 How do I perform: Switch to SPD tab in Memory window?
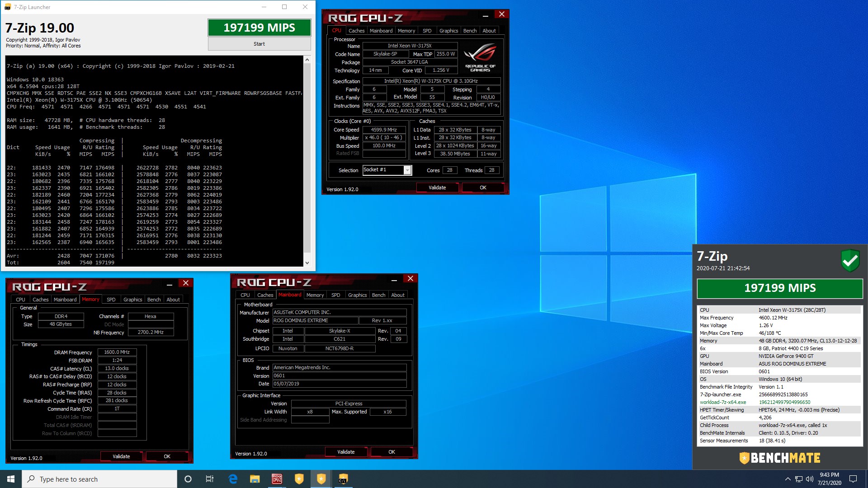click(x=111, y=300)
